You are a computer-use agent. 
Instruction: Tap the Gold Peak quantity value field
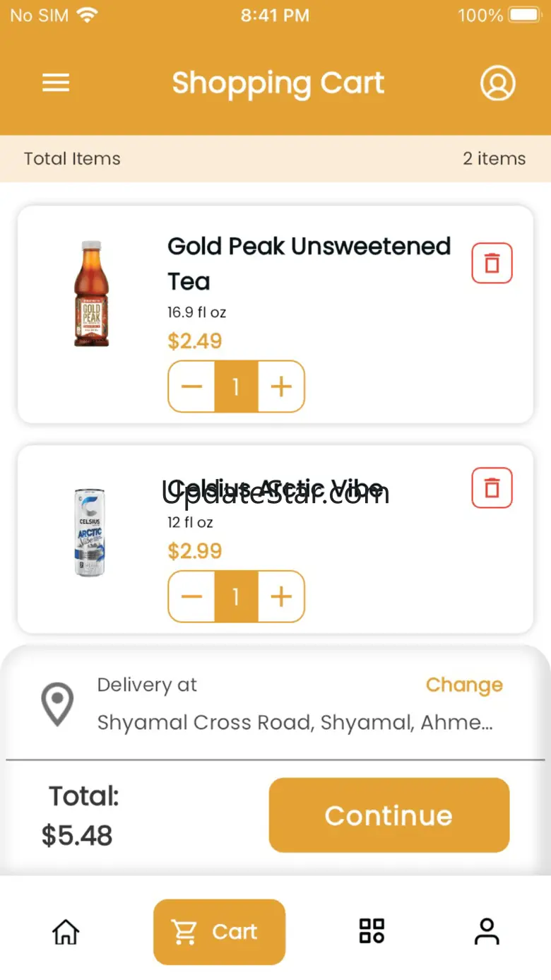coord(236,386)
